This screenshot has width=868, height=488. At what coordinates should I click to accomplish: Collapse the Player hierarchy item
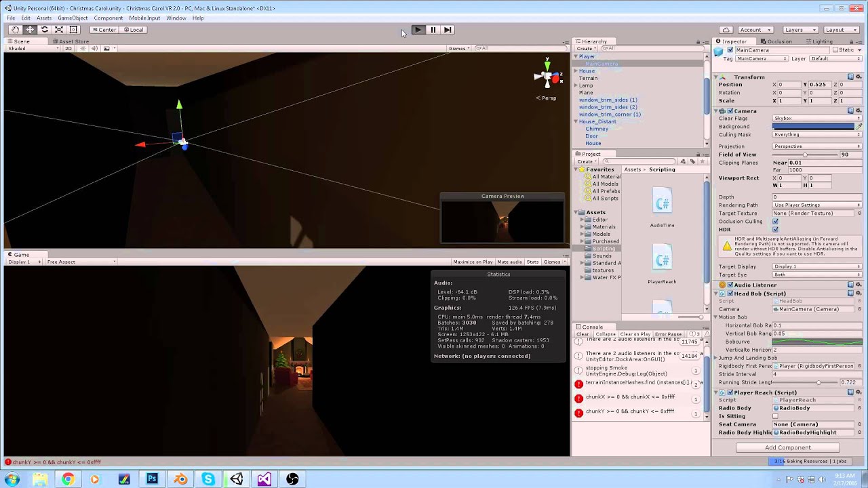pyautogui.click(x=576, y=56)
